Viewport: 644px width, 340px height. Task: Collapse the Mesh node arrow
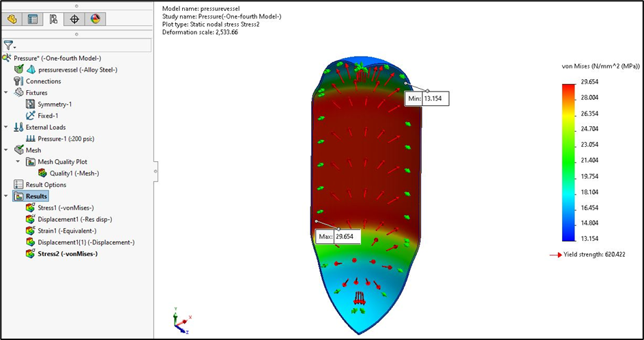click(x=5, y=150)
